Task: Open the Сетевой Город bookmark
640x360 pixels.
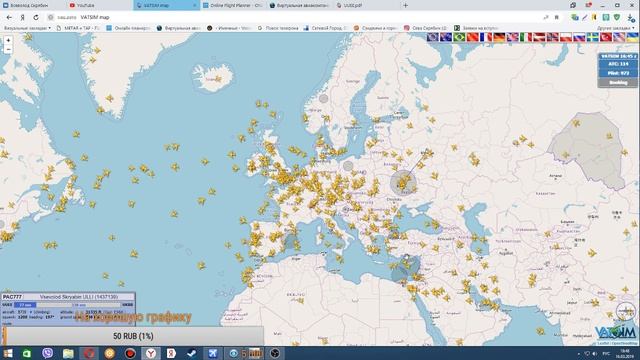Action: tap(325, 28)
